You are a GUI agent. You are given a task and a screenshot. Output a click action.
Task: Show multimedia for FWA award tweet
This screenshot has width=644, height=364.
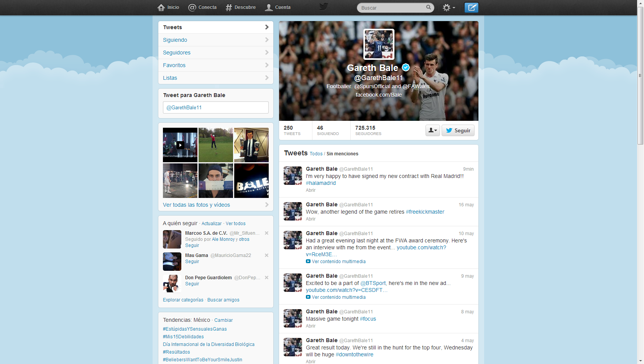(x=336, y=262)
